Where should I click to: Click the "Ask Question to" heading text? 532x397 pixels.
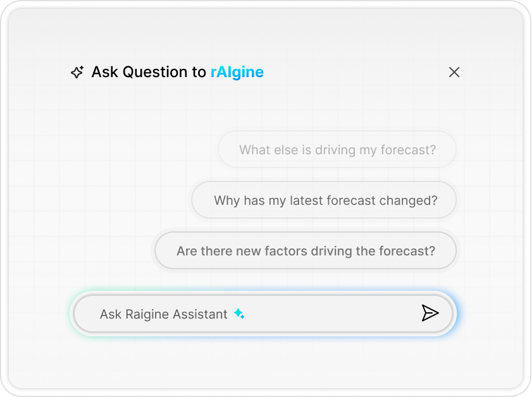149,72
